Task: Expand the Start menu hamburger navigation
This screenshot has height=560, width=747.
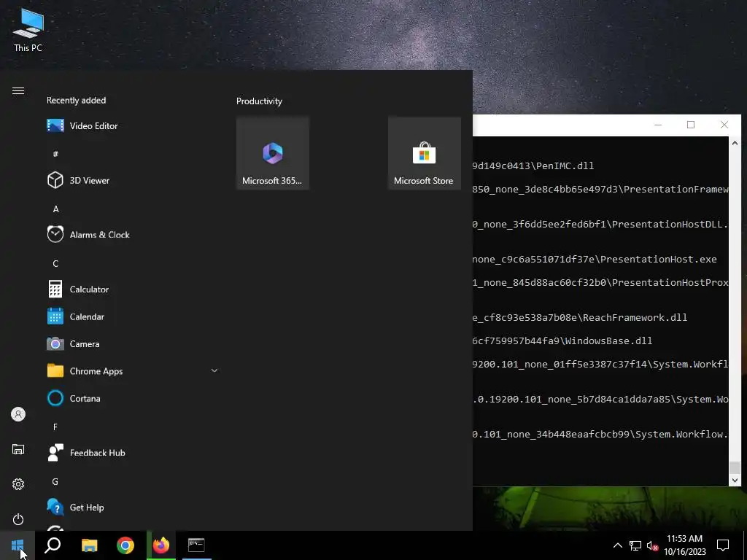Action: (x=18, y=91)
